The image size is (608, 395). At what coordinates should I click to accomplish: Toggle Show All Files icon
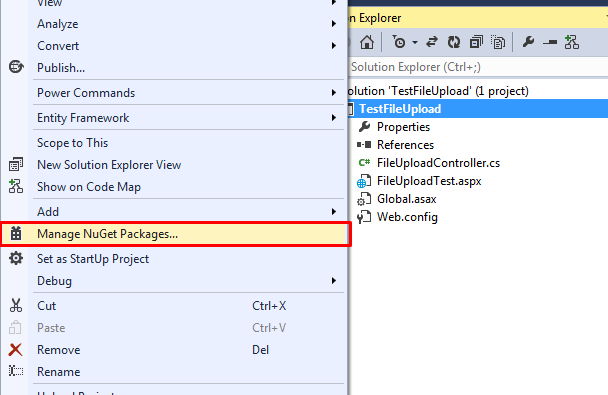pyautogui.click(x=498, y=42)
